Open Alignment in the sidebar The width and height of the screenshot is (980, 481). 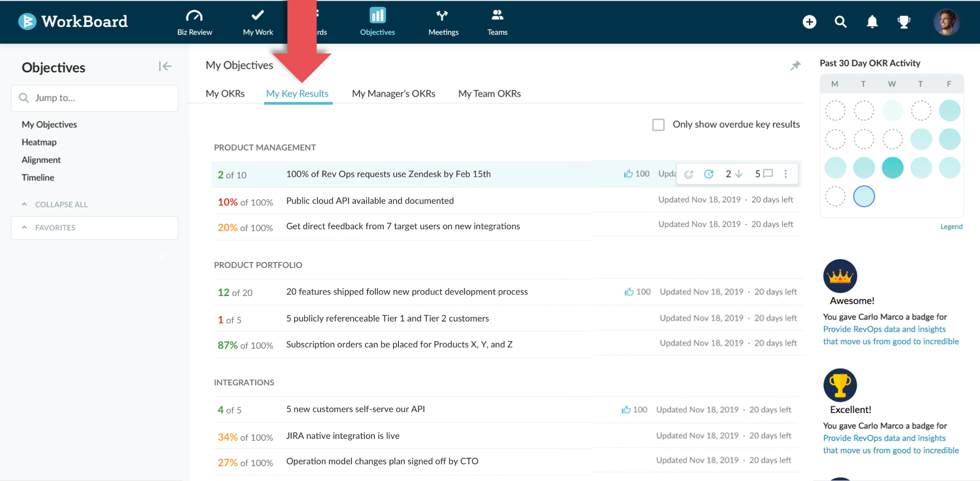(41, 160)
